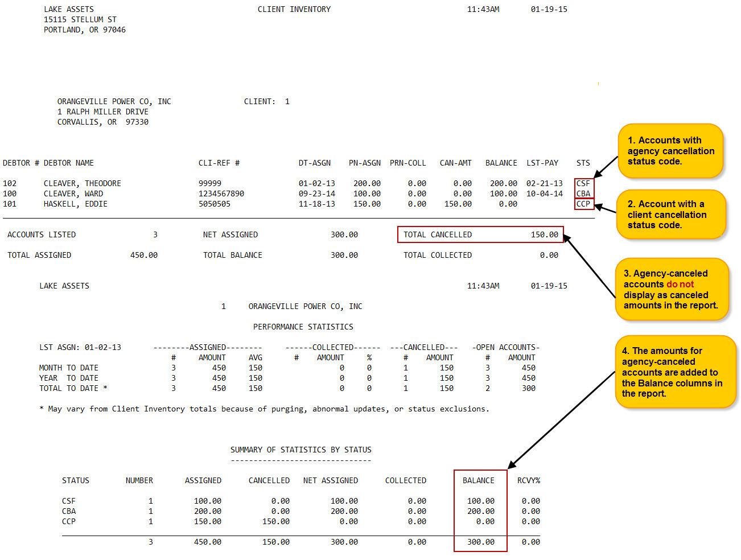The height and width of the screenshot is (560, 741).
Task: Click the PERFORMANCE STATISTICS heading
Action: [x=303, y=327]
